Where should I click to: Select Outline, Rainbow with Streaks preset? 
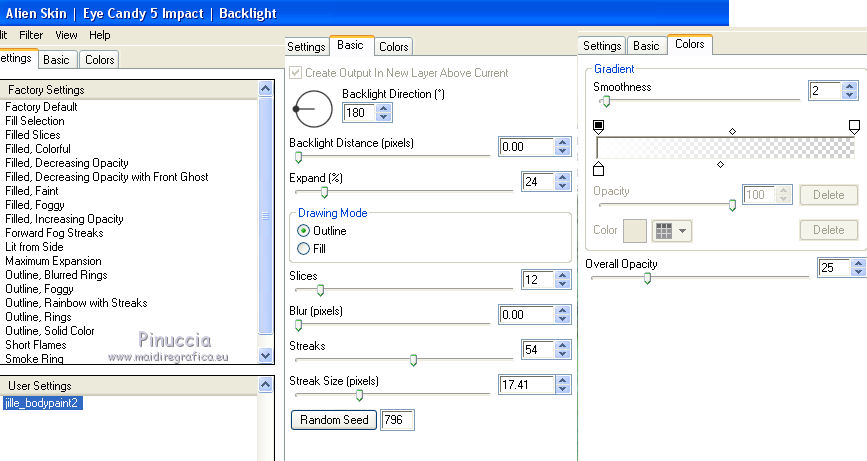[x=76, y=303]
